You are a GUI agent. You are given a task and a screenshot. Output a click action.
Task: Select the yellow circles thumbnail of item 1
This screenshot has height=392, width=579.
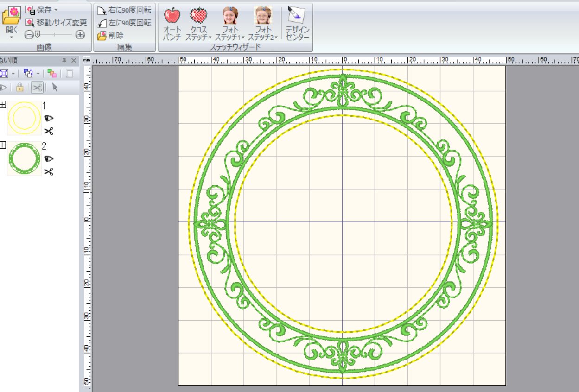coord(24,118)
